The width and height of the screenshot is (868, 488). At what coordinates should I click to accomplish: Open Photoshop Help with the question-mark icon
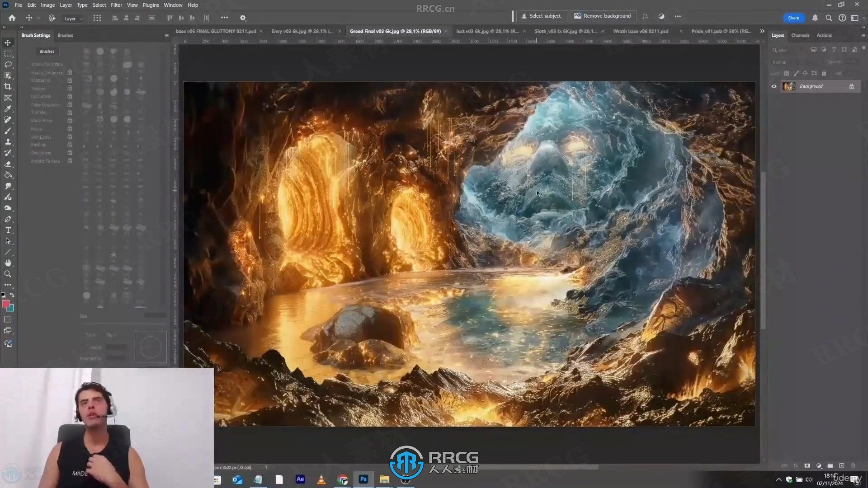(842, 18)
